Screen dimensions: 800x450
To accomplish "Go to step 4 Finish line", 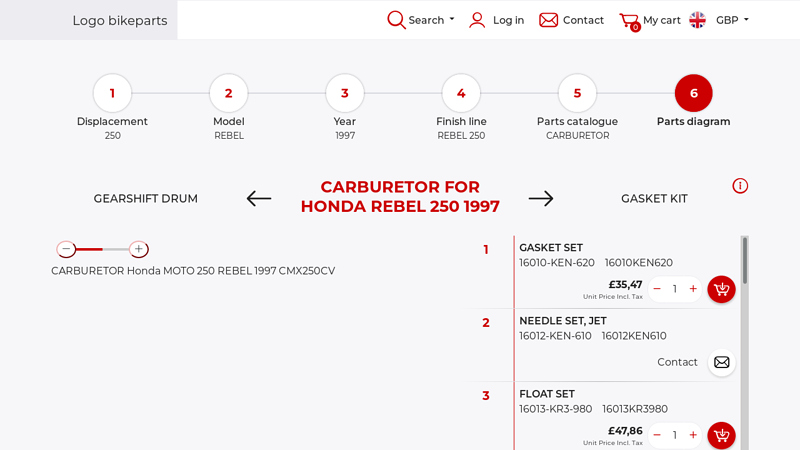I will click(x=461, y=93).
